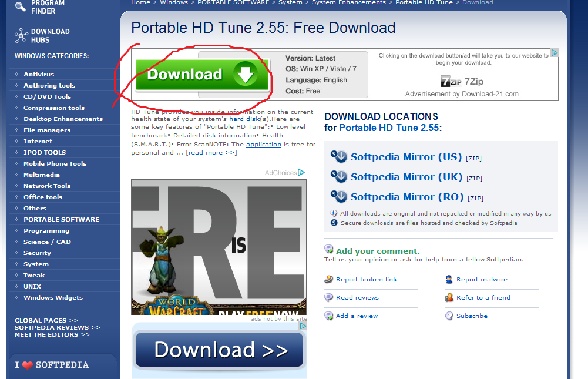This screenshot has height=379, width=588.
Task: Click the ad info icon beside 7Zip ad
Action: (x=555, y=53)
